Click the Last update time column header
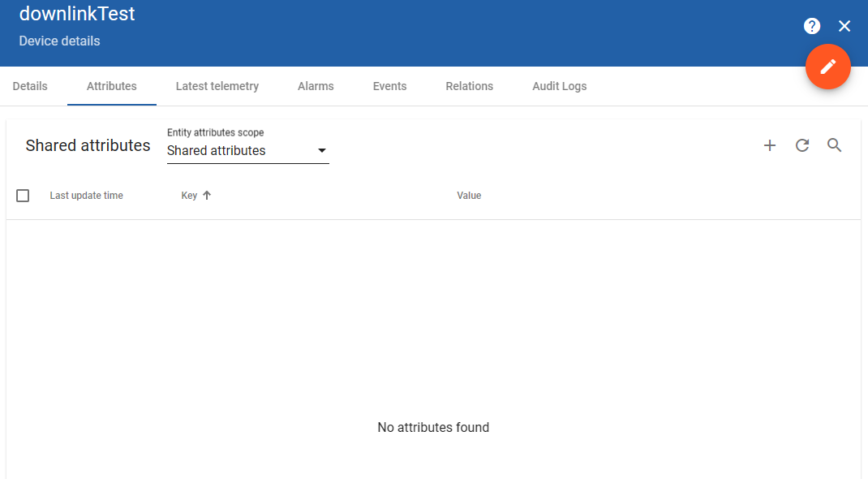Viewport: 868px width, 479px height. [86, 195]
